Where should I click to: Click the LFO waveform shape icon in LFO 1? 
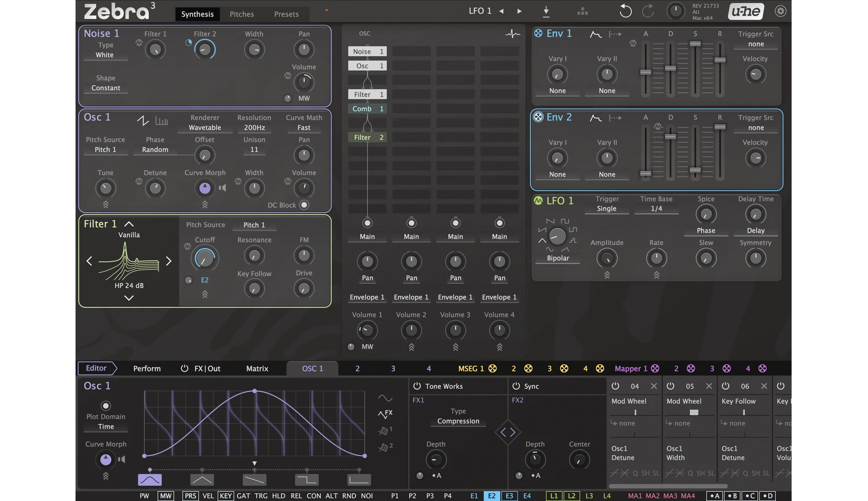(557, 236)
